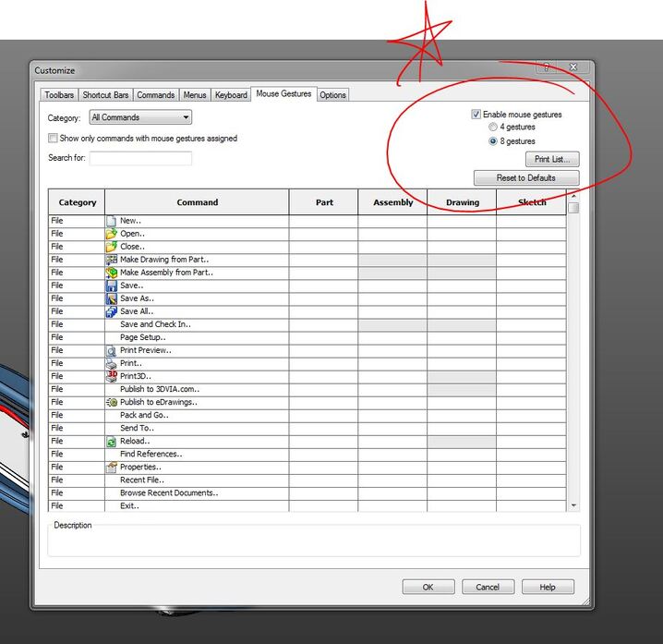Click the Reload command icon

(111, 442)
